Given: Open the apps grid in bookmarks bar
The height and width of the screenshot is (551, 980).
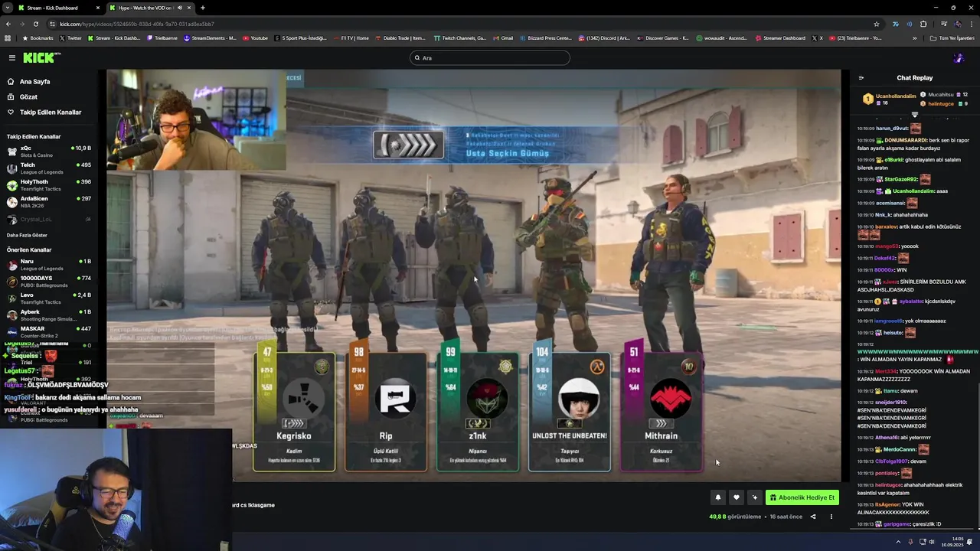Looking at the screenshot, I should tap(8, 38).
